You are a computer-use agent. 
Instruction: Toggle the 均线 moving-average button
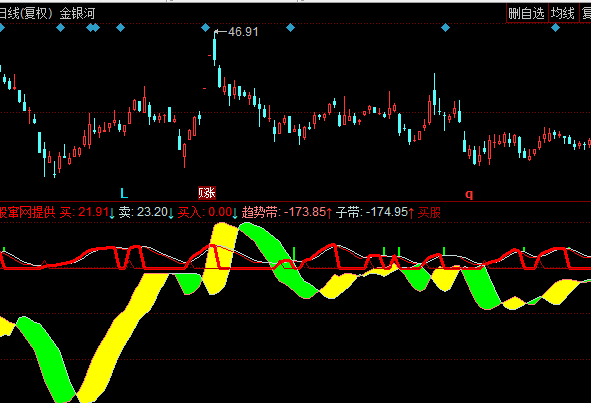(x=563, y=14)
